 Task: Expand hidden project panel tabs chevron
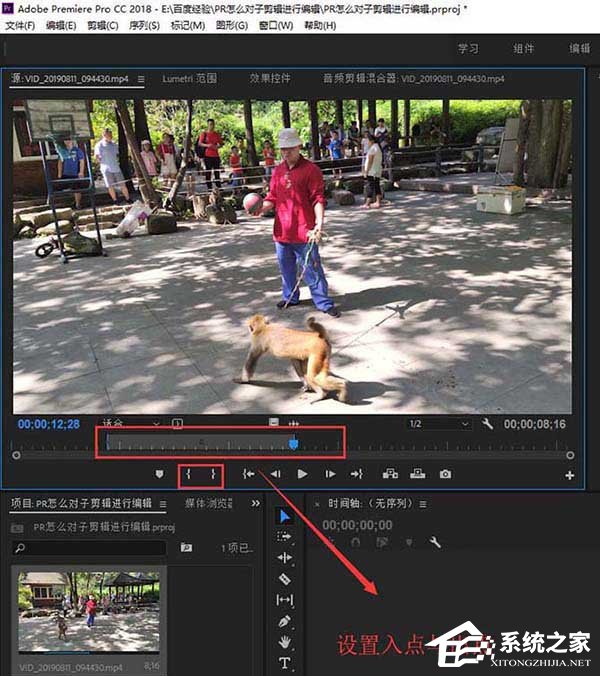256,503
